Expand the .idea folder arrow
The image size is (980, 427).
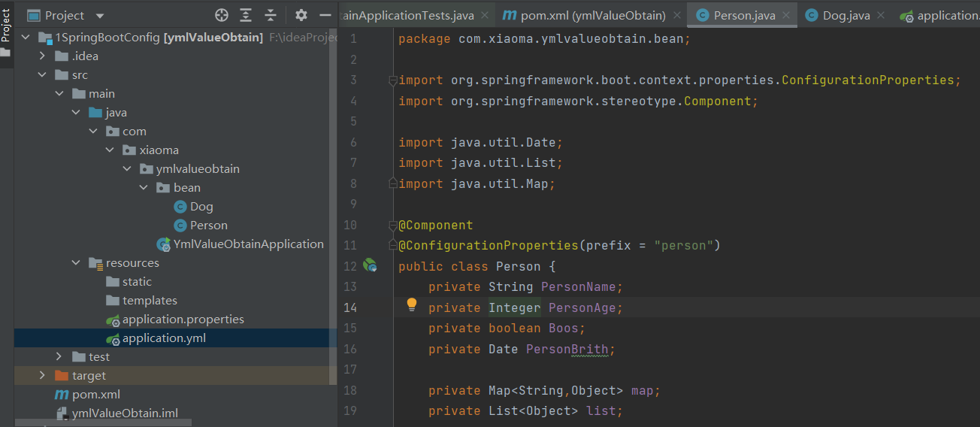(43, 56)
